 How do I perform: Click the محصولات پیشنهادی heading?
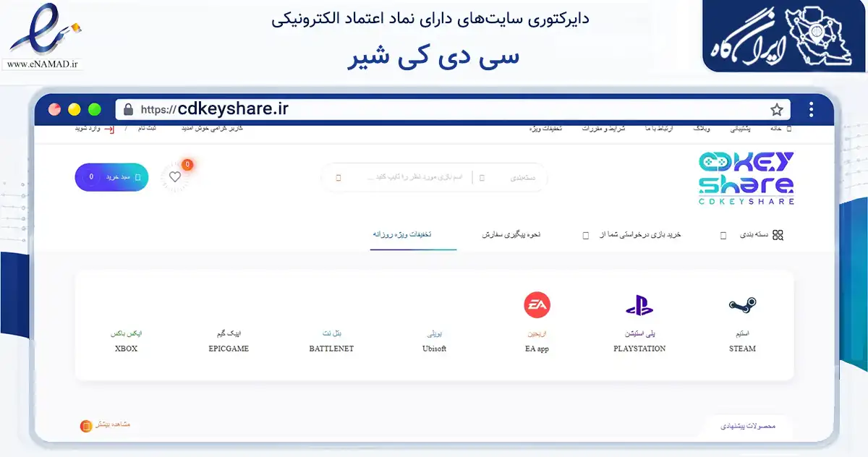(x=748, y=426)
